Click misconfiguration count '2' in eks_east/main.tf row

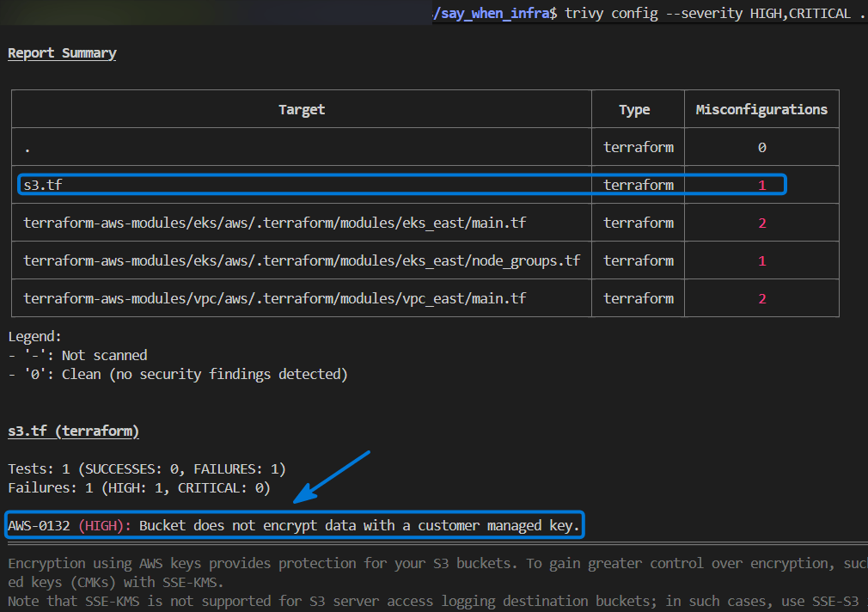coord(761,223)
